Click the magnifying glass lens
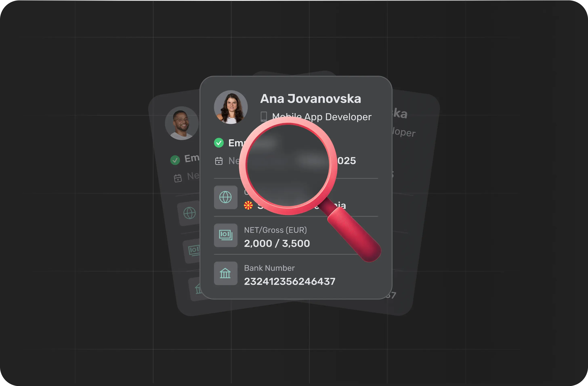 click(x=288, y=165)
